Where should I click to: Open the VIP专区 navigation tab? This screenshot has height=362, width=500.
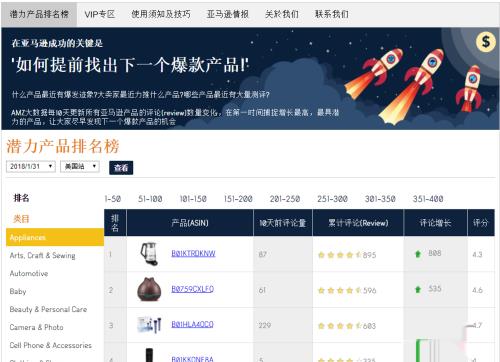(99, 14)
